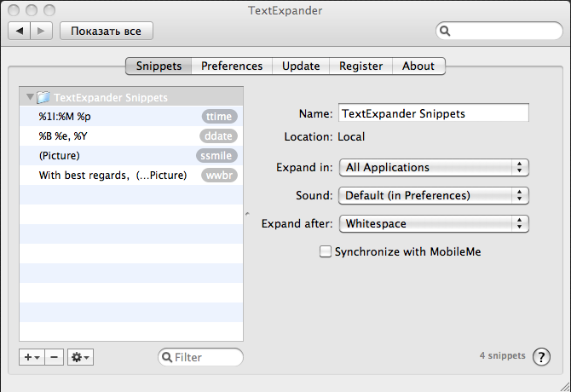The width and height of the screenshot is (571, 392).
Task: Click the split view divider handle
Action: point(247,214)
